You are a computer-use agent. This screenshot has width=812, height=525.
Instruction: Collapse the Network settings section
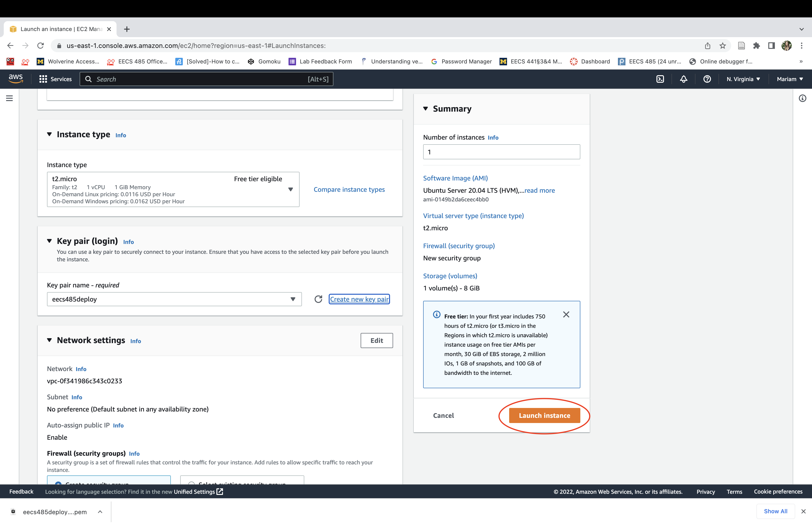pyautogui.click(x=49, y=340)
